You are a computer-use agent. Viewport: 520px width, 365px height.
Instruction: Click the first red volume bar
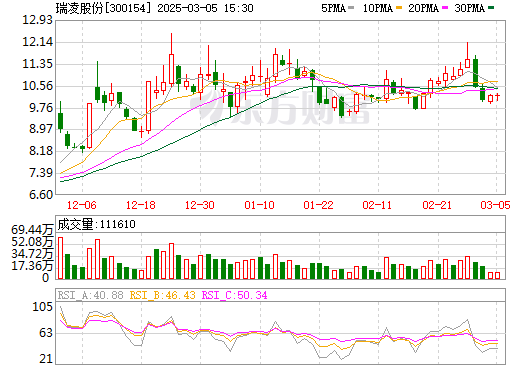click(61, 258)
